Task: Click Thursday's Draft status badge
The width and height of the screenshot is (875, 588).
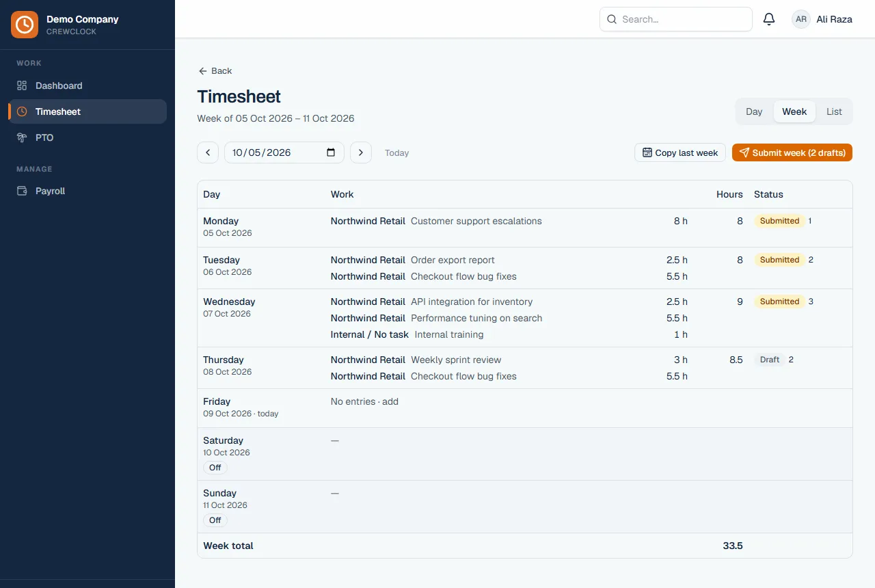Action: coord(770,360)
